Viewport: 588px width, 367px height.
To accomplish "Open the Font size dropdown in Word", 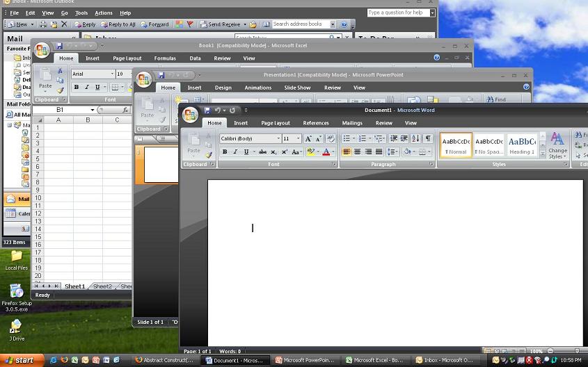I will click(299, 138).
